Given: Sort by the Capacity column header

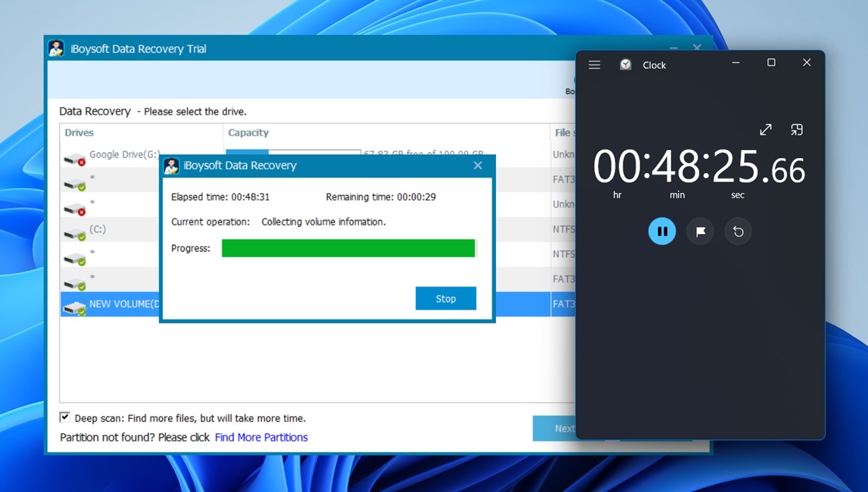Looking at the screenshot, I should [x=386, y=133].
